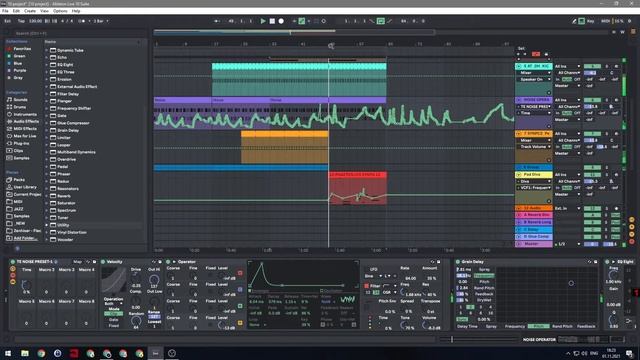
Task: Open the File menu
Action: (5, 11)
